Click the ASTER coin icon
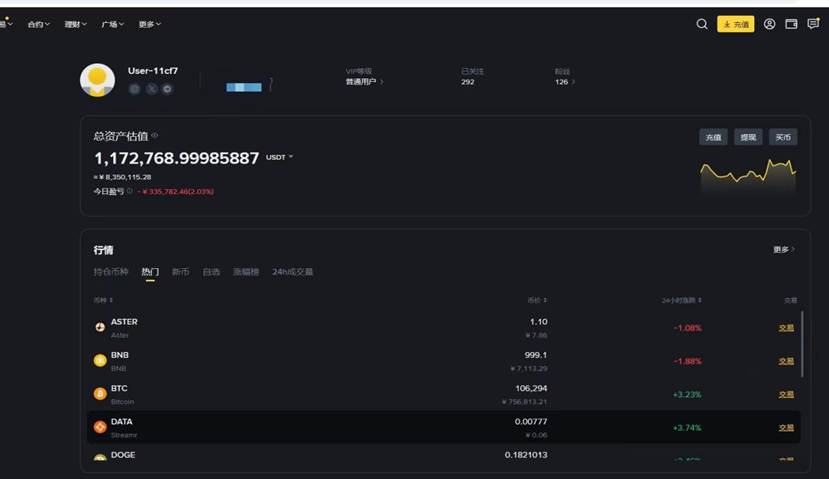 (100, 327)
